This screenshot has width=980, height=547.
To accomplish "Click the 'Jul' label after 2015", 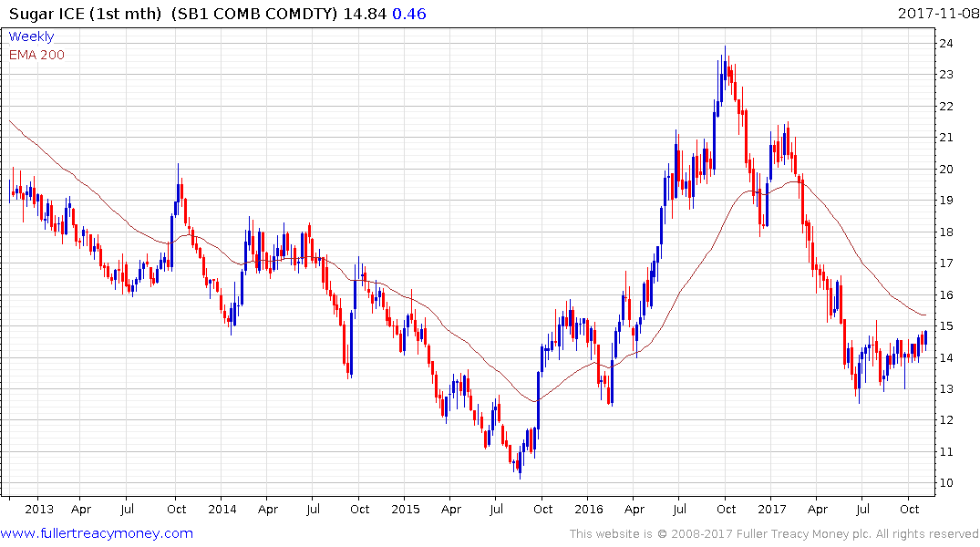I will 496,509.
